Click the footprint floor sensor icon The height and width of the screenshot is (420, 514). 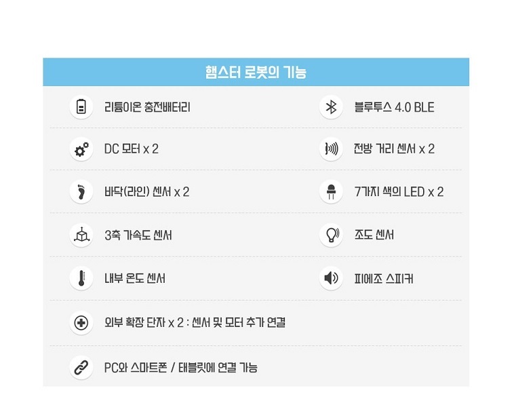pos(81,191)
